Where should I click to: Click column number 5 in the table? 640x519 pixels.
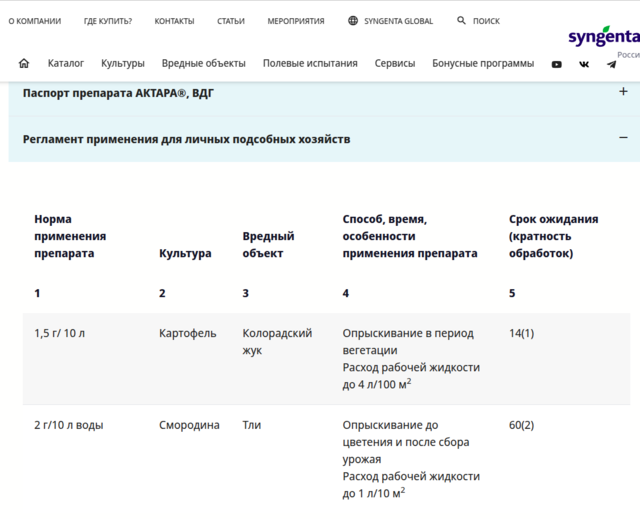click(x=512, y=293)
